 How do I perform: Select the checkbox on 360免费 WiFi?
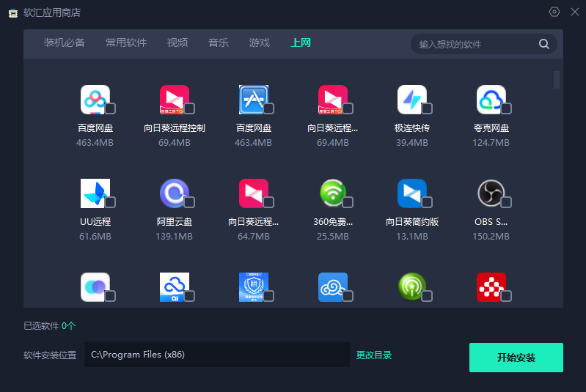click(x=348, y=202)
